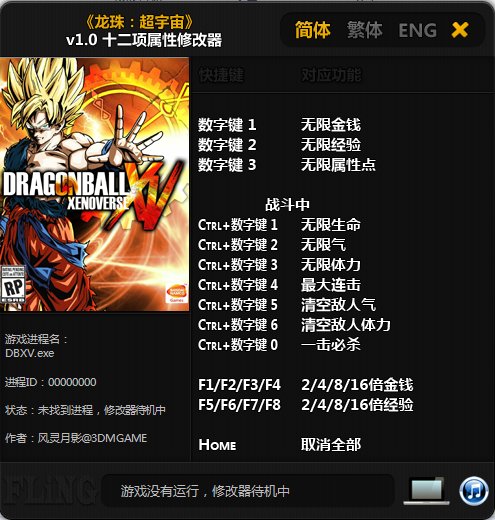
Task: Close the trainer with the yellow X
Action: click(460, 30)
